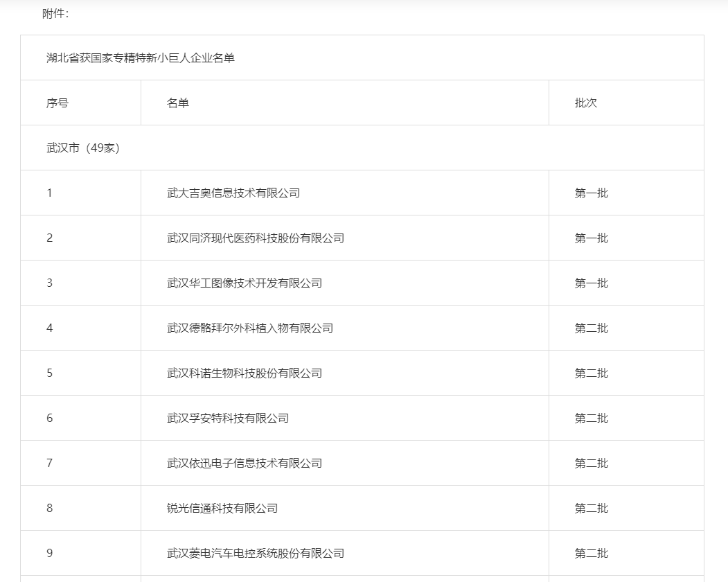Click the '序号' column header

57,103
